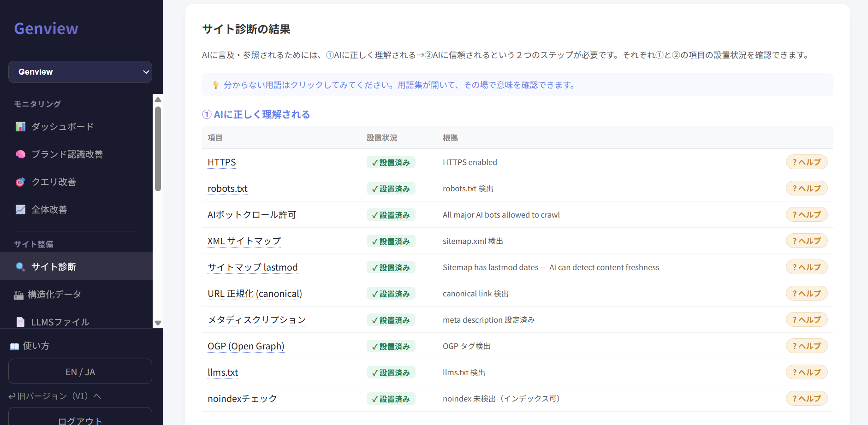Click the ① AIに正しく理解される heading
Viewport: 868px width, 425px height.
pos(256,114)
